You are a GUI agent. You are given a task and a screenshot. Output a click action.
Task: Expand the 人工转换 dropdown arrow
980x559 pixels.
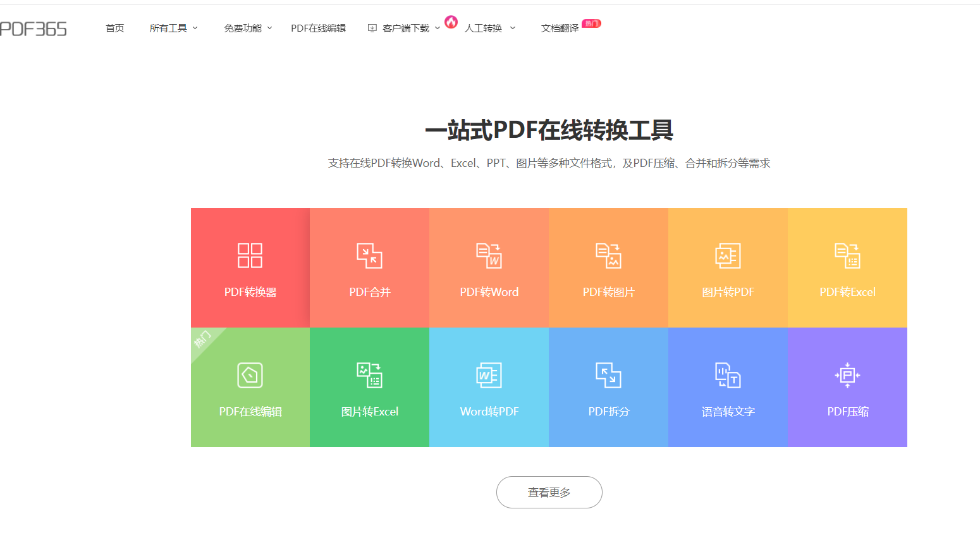pos(512,28)
